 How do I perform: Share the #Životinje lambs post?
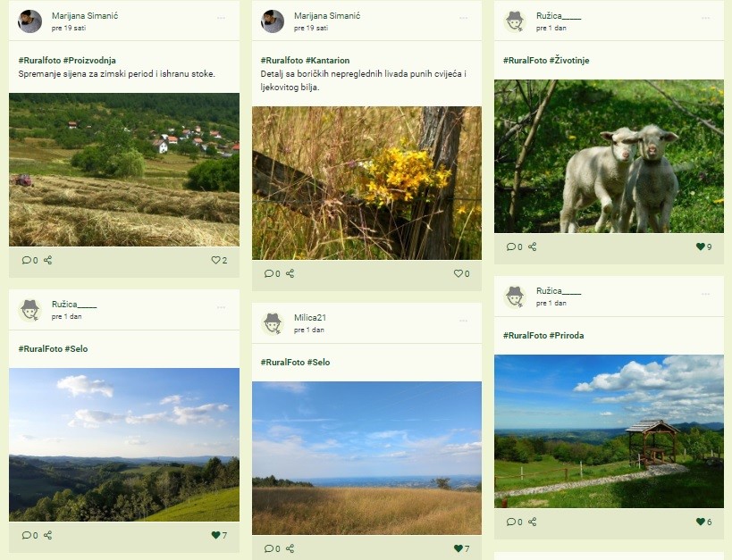[532, 247]
